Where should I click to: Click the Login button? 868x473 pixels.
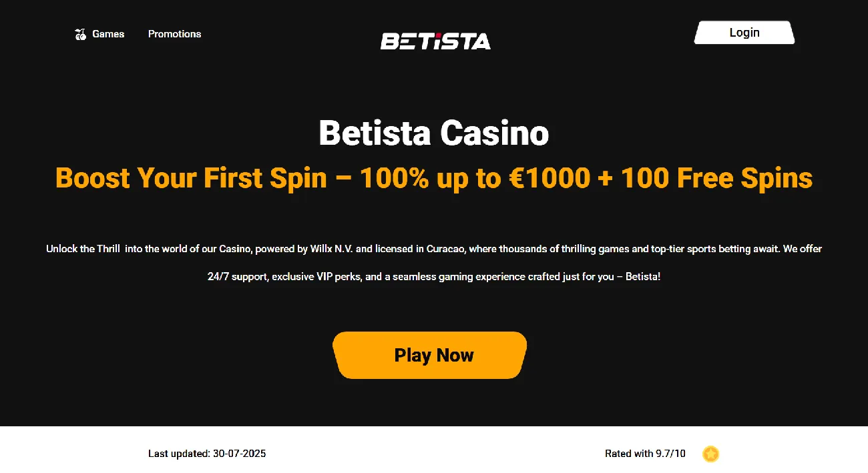(x=744, y=32)
